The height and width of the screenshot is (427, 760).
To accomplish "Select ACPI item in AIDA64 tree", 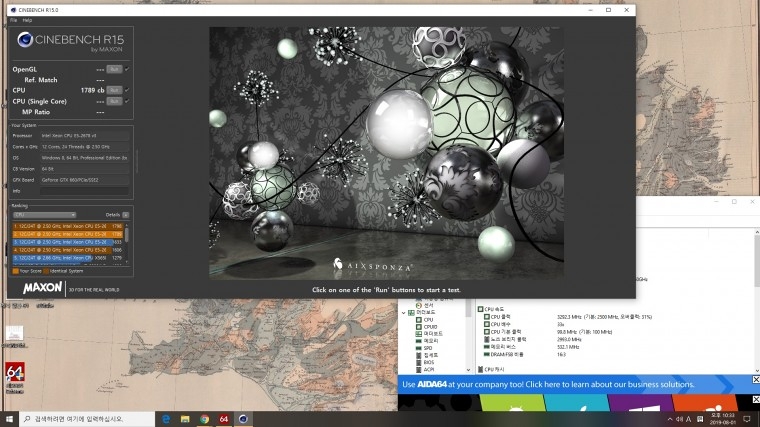I will click(429, 369).
